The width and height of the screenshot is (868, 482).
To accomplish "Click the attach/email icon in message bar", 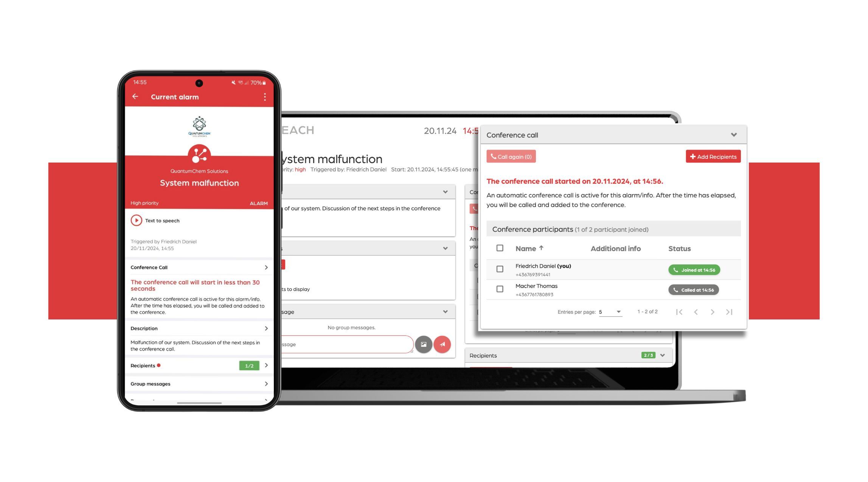I will pyautogui.click(x=423, y=344).
